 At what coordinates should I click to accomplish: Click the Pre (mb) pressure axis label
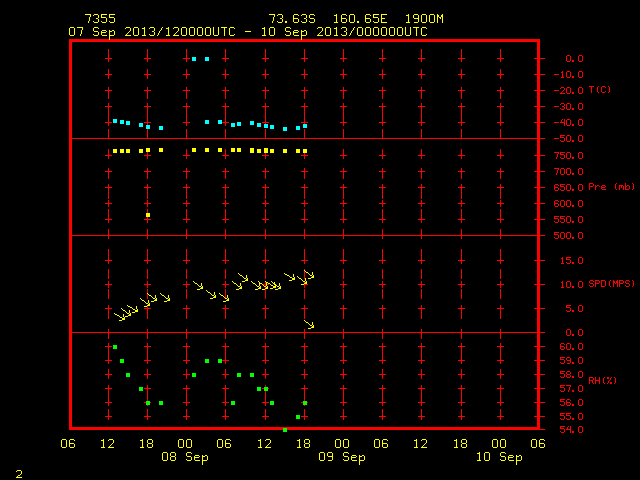pyautogui.click(x=611, y=187)
